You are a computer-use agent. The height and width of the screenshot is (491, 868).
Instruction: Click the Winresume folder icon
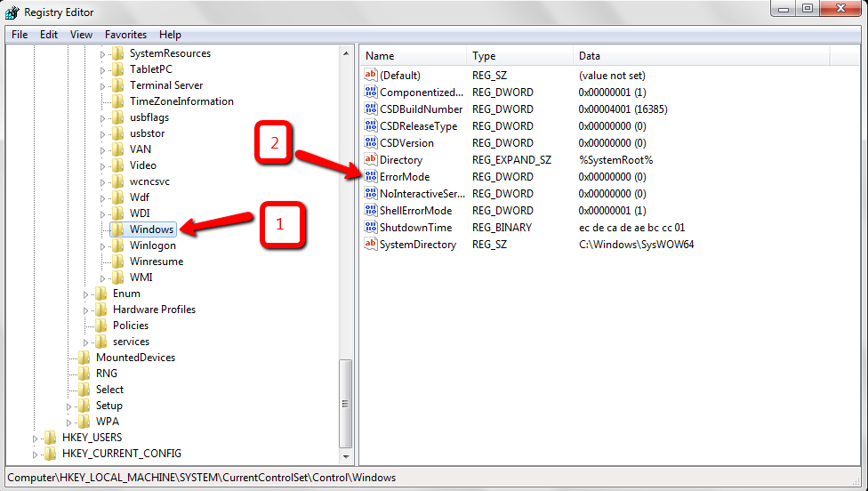[x=118, y=262]
